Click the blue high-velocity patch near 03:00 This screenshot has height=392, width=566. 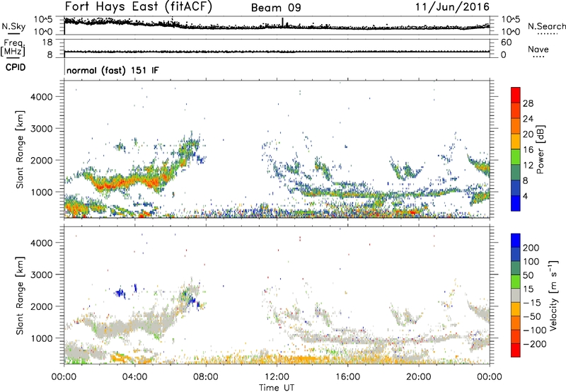tap(120, 293)
